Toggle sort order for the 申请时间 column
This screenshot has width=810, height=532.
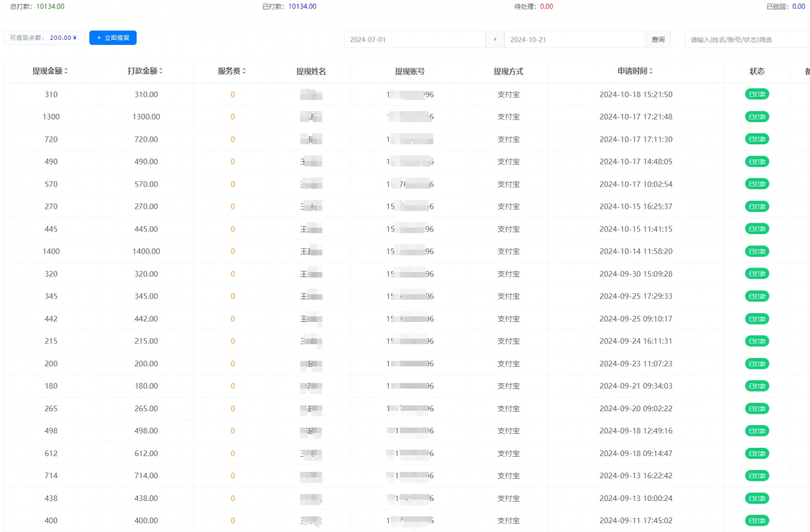tap(652, 71)
